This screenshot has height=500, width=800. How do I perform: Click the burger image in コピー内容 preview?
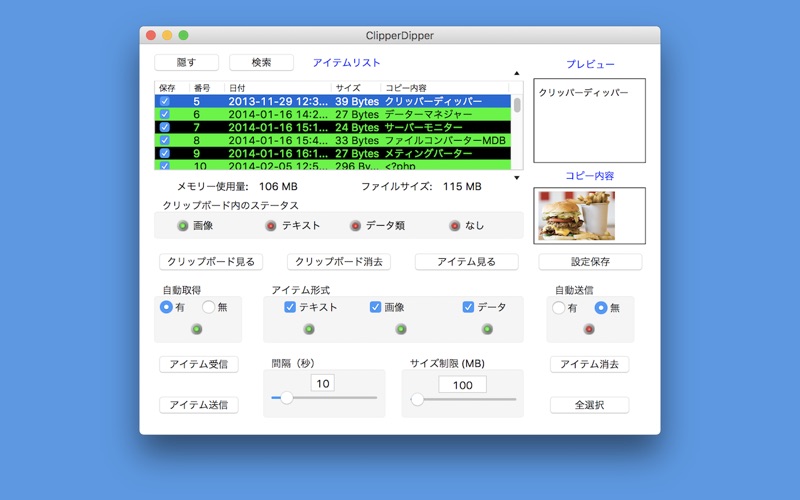pos(577,216)
